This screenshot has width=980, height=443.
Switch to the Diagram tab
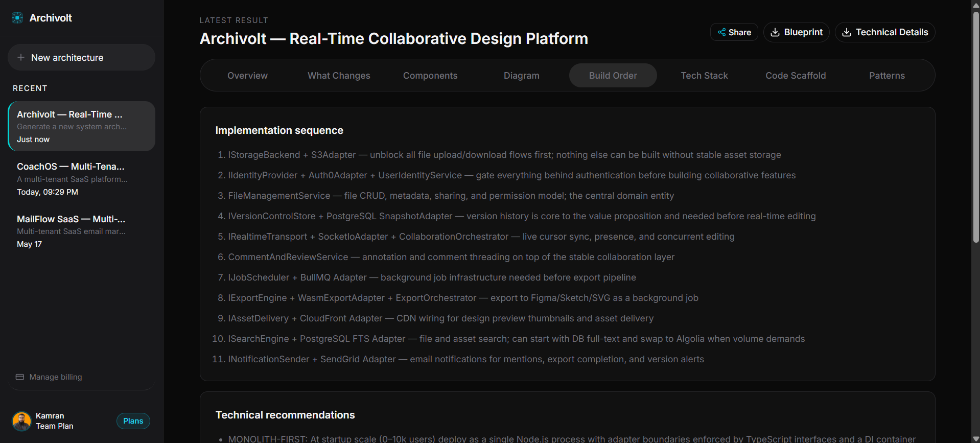(x=522, y=76)
